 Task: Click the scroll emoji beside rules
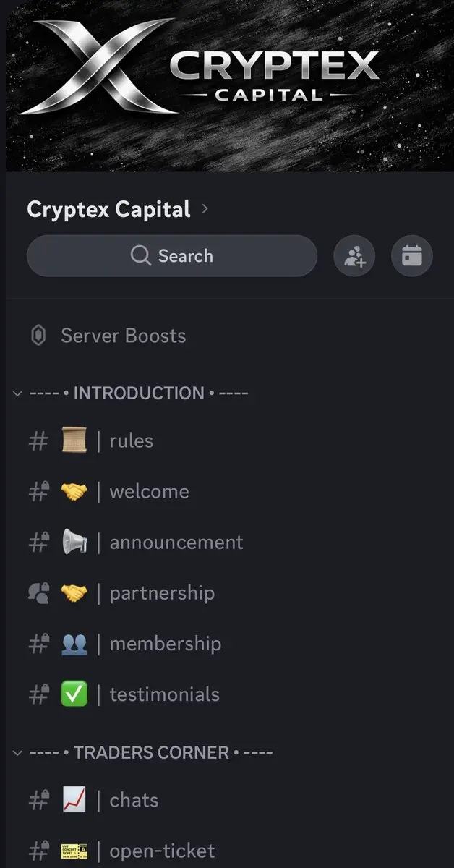[74, 441]
